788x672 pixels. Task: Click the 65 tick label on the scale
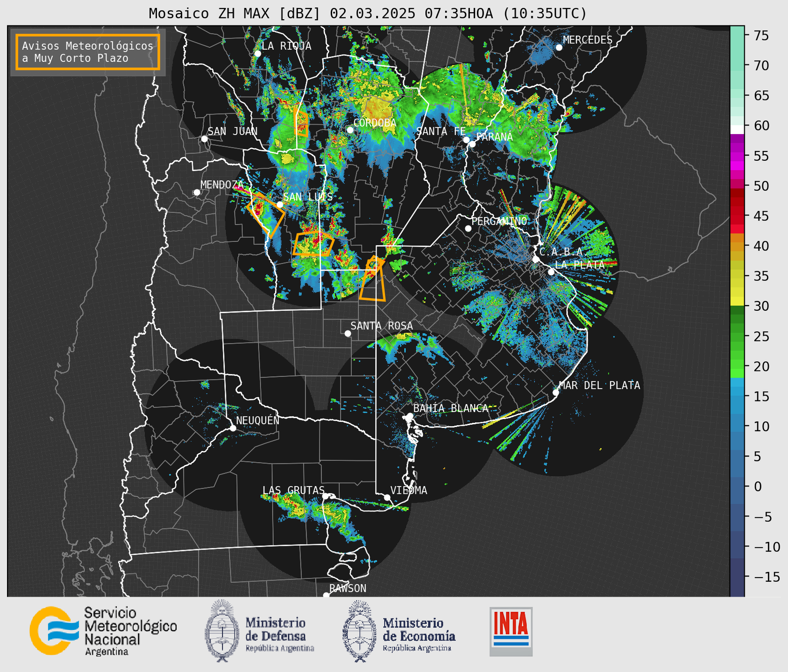pos(761,96)
